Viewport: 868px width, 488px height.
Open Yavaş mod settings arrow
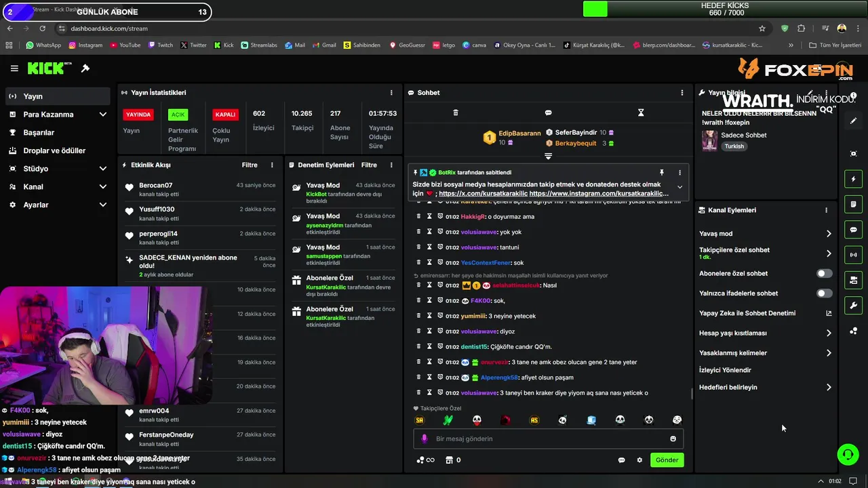point(829,234)
